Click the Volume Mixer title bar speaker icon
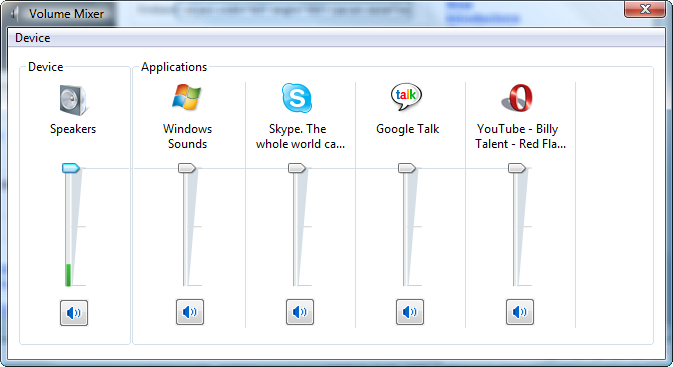673x367 pixels. 15,14
